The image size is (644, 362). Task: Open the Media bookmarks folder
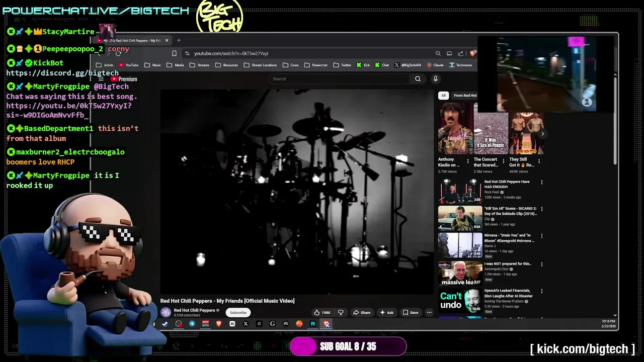click(x=175, y=65)
